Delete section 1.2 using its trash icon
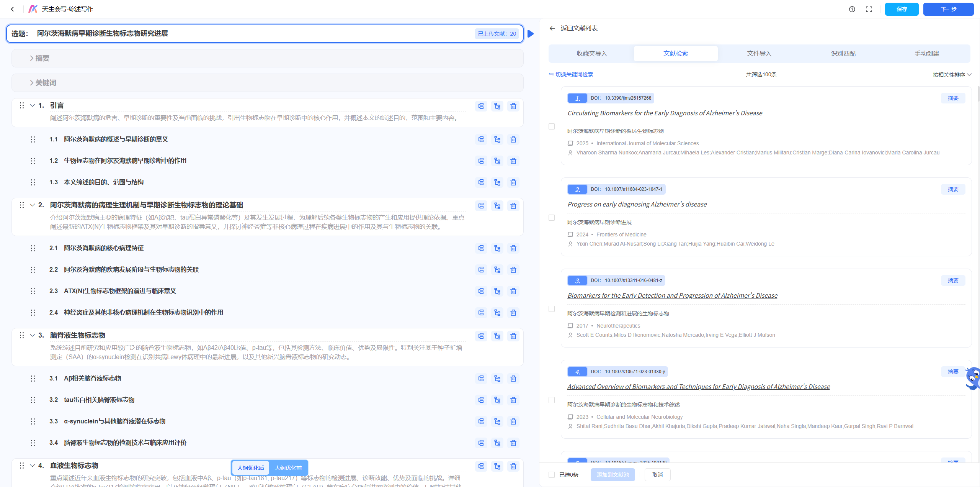The height and width of the screenshot is (487, 980). coord(513,161)
